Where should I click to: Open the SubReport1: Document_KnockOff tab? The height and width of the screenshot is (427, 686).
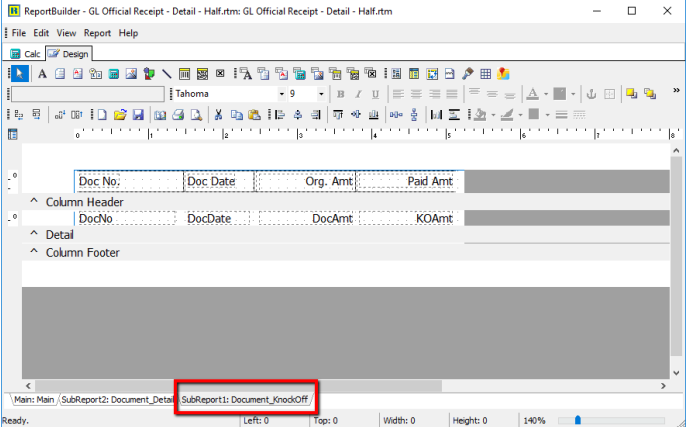click(247, 400)
